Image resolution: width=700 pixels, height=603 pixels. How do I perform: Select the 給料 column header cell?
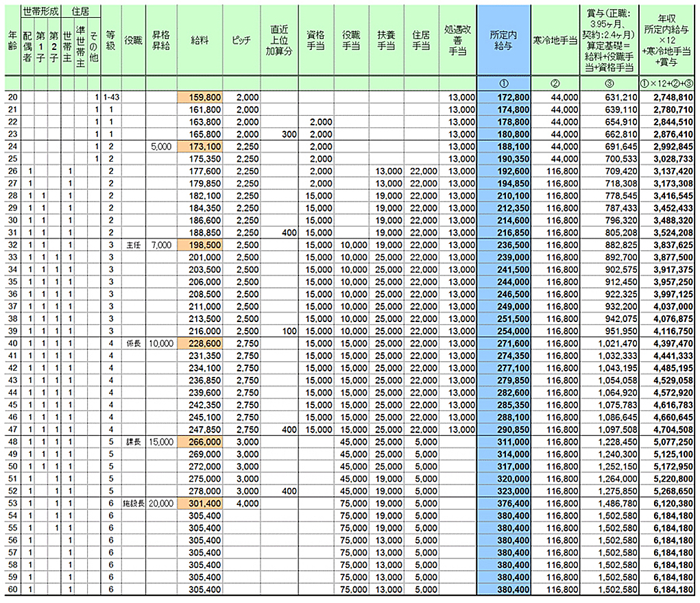point(200,40)
